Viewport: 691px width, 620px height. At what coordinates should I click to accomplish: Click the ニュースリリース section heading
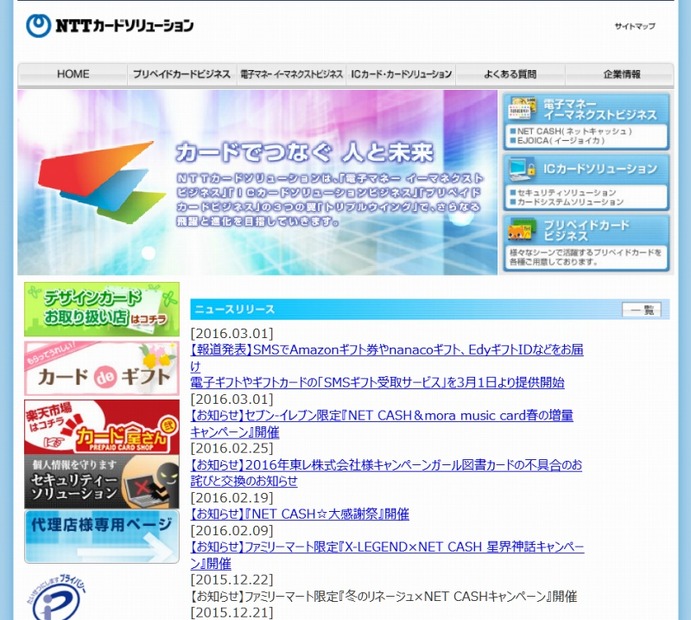pyautogui.click(x=235, y=309)
